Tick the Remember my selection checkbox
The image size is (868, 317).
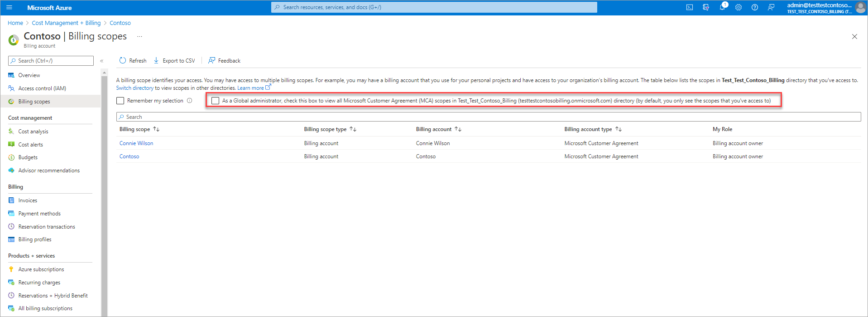120,101
